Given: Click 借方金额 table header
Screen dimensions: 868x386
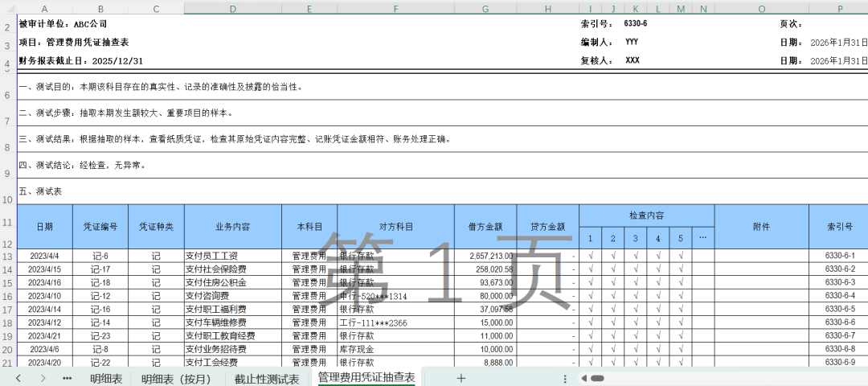Looking at the screenshot, I should pos(485,227).
